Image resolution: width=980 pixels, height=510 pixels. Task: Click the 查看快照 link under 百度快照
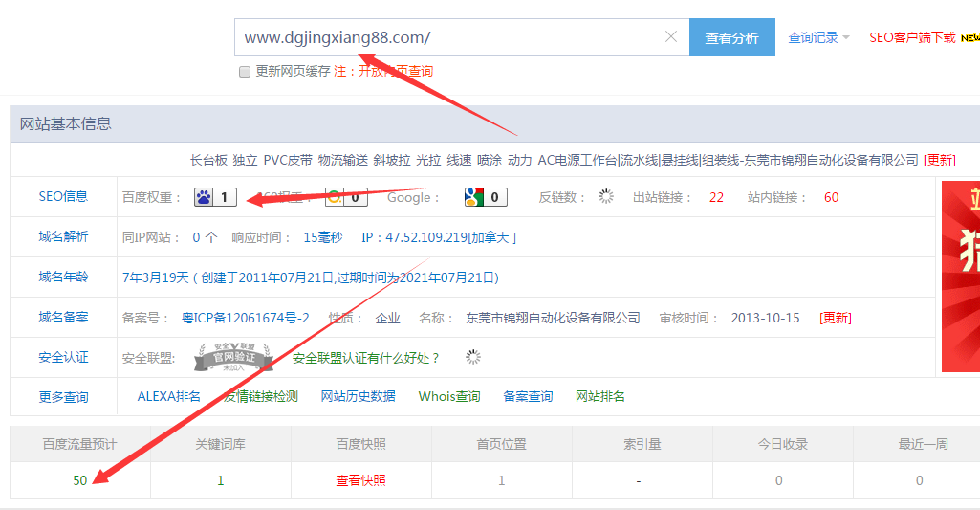[x=360, y=480]
